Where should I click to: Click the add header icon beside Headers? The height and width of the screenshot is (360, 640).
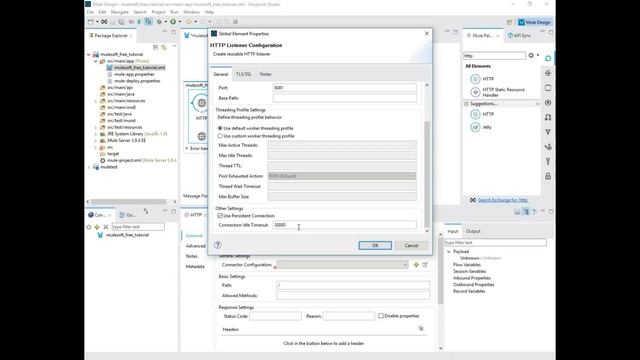(x=421, y=329)
